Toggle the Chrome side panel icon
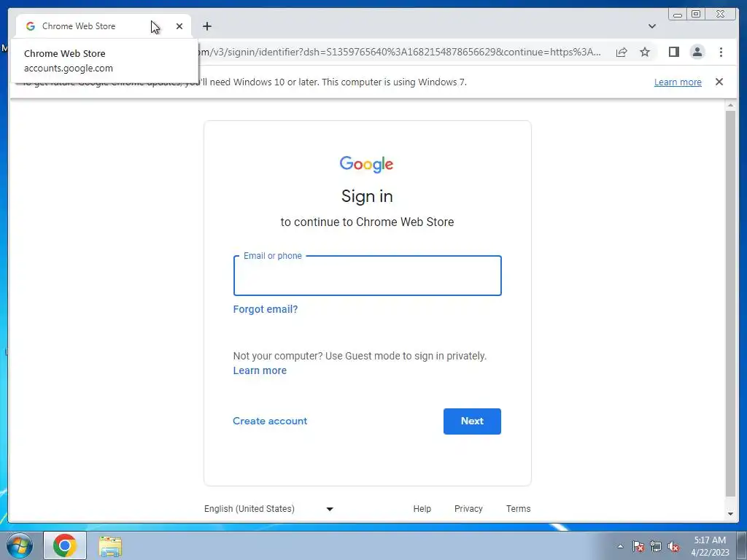Viewport: 747px width, 560px height. click(x=673, y=52)
